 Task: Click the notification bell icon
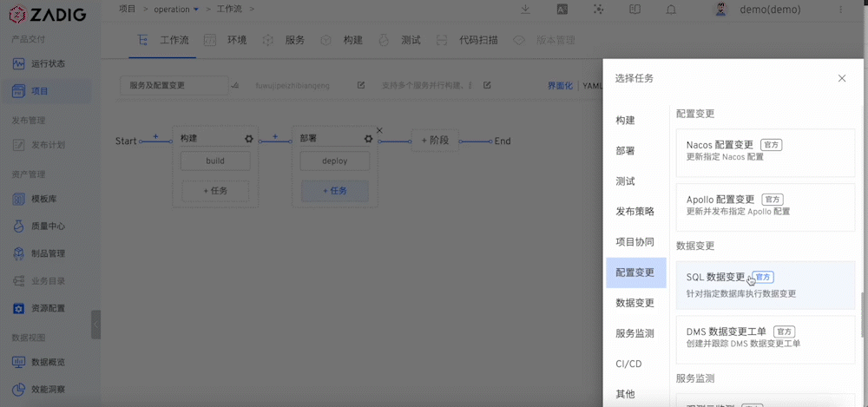pyautogui.click(x=671, y=10)
